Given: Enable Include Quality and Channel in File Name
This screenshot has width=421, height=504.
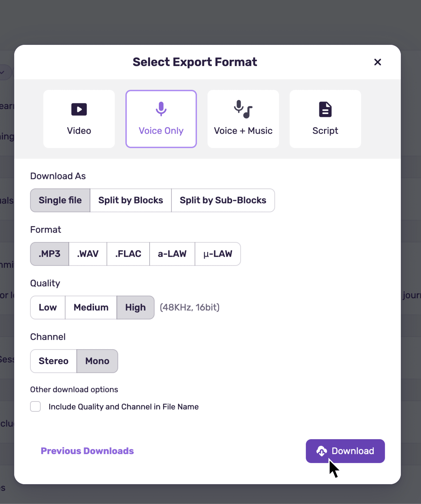Looking at the screenshot, I should coord(35,407).
